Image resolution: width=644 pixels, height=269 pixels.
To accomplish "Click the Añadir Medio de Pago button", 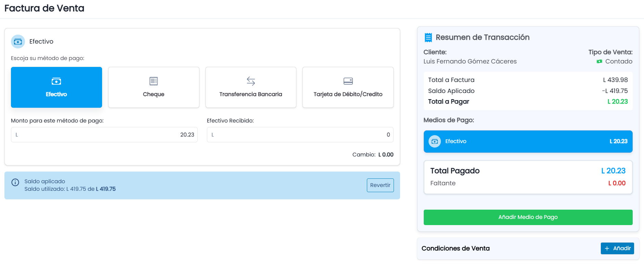I will [x=528, y=217].
